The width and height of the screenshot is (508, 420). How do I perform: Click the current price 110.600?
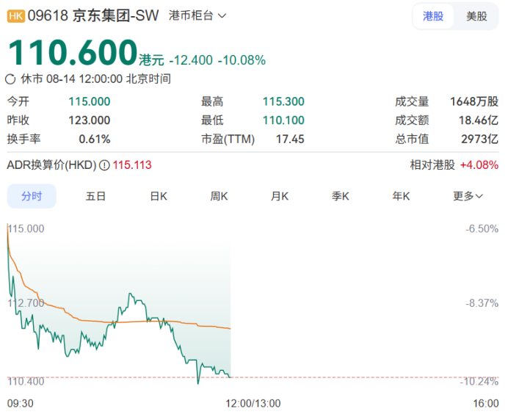pos(73,53)
